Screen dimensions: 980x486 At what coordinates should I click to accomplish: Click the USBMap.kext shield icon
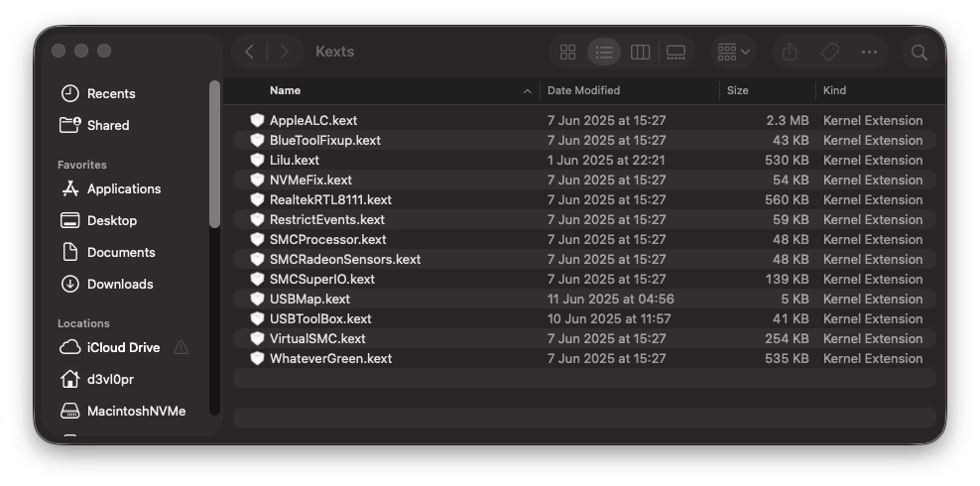point(257,299)
